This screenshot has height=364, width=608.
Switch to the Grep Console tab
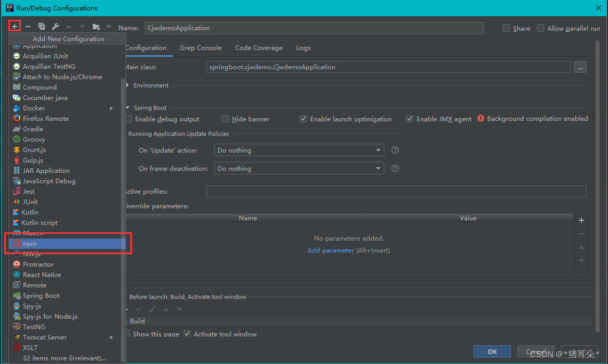200,47
